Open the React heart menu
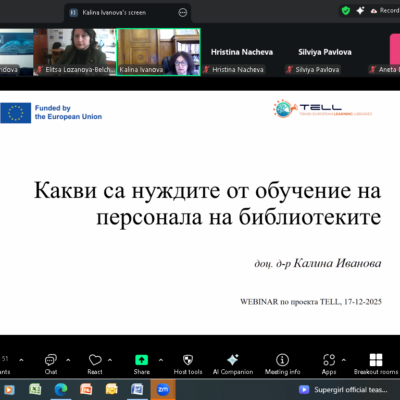The width and height of the screenshot is (400, 400). (95, 364)
